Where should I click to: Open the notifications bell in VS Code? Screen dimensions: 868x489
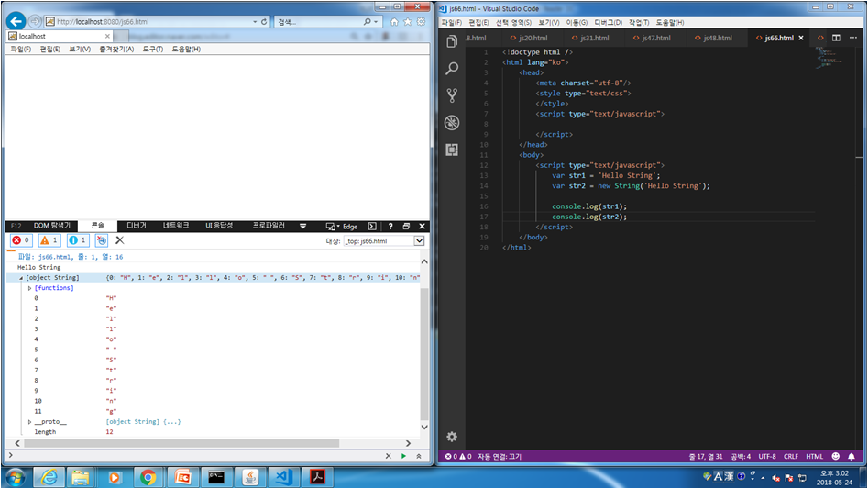[x=852, y=456]
